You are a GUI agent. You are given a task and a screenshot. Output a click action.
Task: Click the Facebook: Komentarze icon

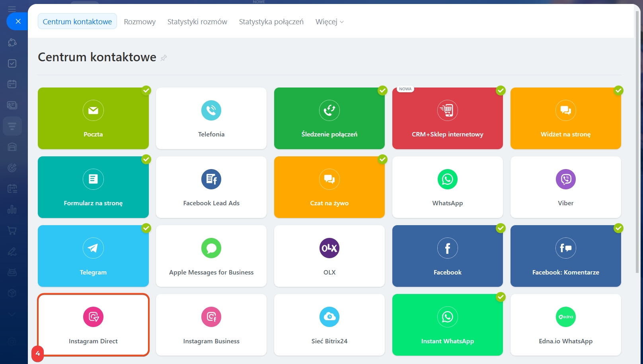tap(566, 248)
